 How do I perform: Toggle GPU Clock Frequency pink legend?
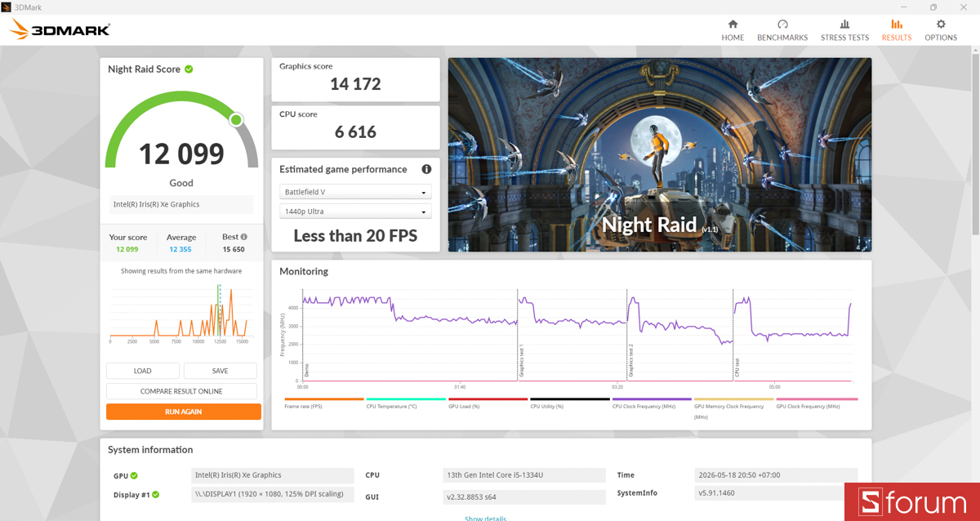[x=816, y=403]
